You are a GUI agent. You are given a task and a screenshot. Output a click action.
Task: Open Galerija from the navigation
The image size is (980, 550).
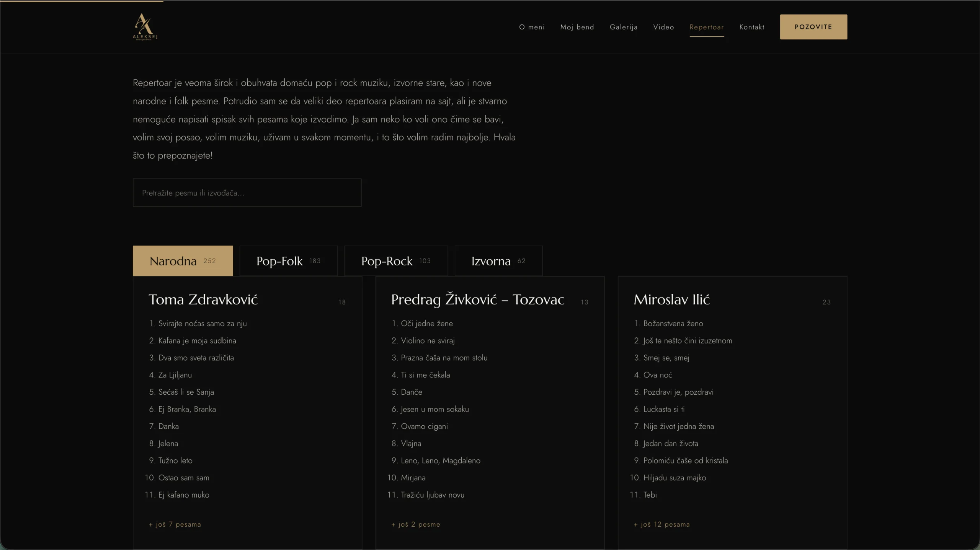coord(624,27)
